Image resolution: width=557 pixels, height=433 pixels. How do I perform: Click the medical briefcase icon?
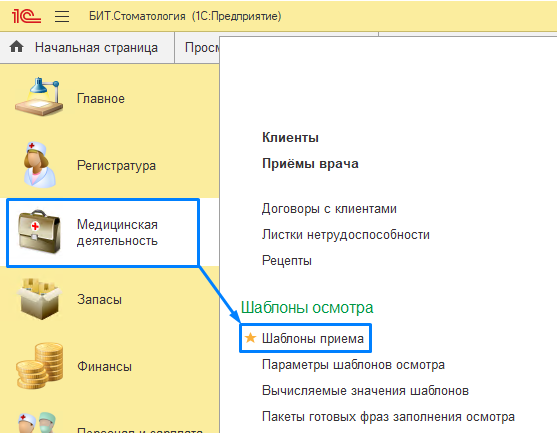tap(39, 232)
